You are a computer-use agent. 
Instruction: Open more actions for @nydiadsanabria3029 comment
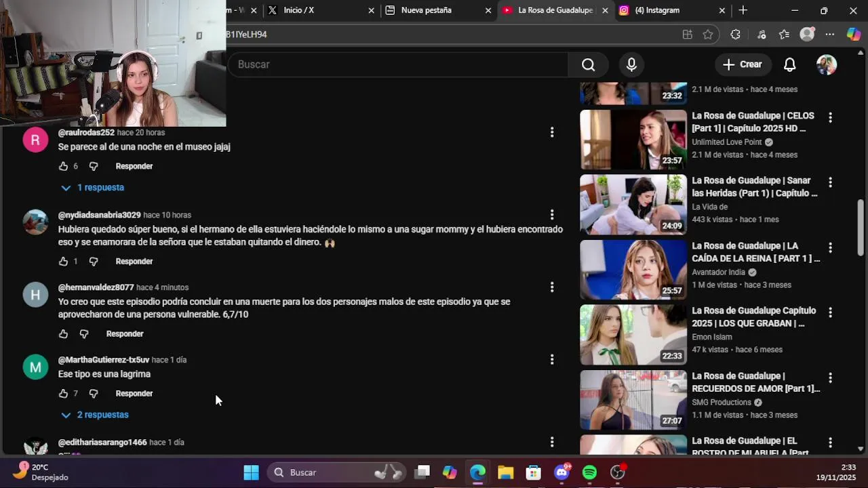pyautogui.click(x=552, y=215)
